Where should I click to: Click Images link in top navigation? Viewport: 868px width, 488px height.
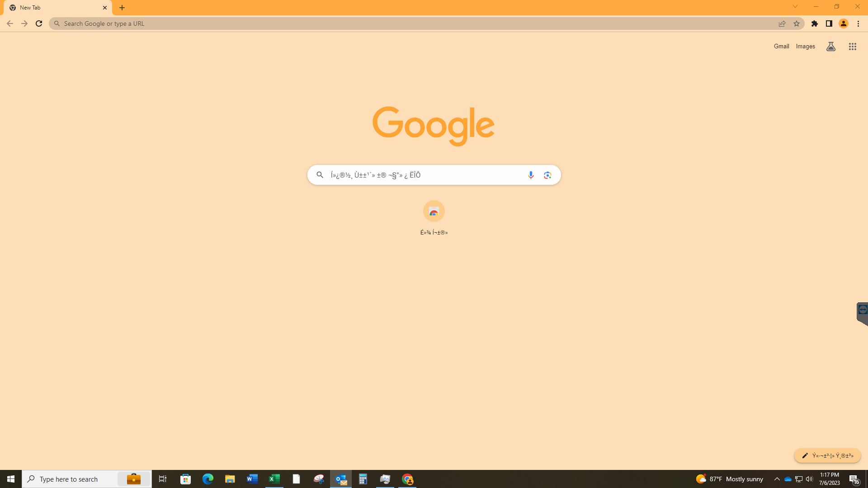(806, 47)
